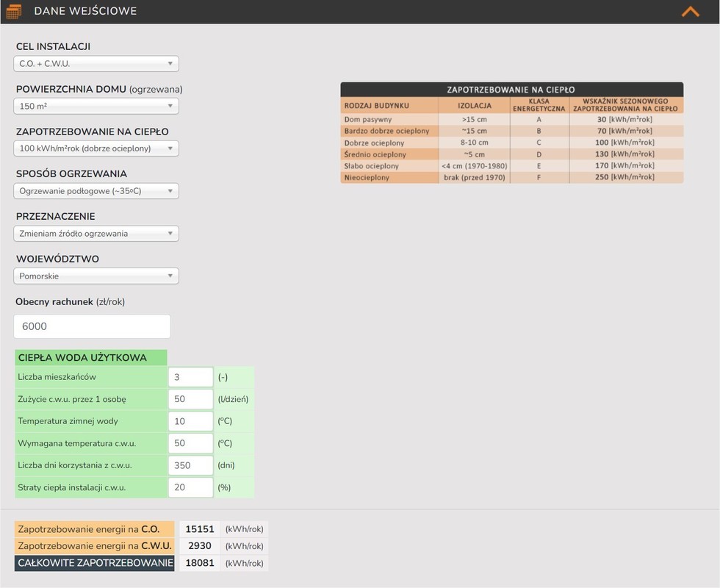Image resolution: width=720 pixels, height=588 pixels.
Task: Expand the Przeznaczenie dropdown
Action: click(x=96, y=234)
